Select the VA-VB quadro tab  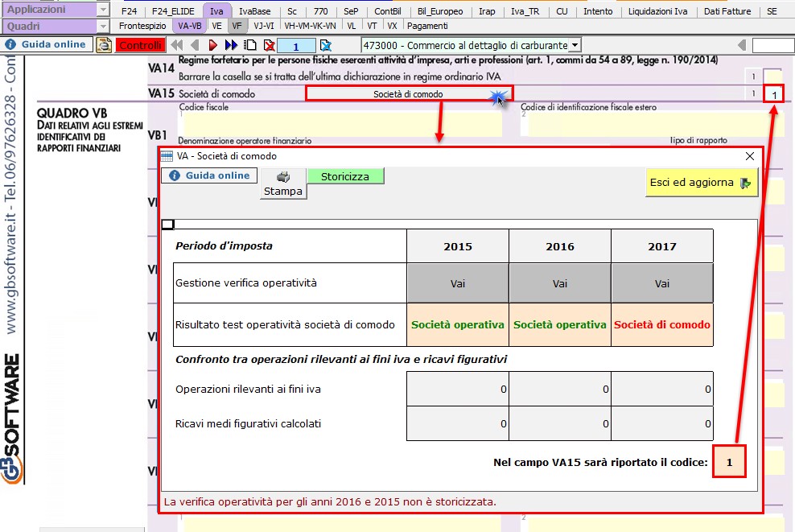click(x=190, y=26)
